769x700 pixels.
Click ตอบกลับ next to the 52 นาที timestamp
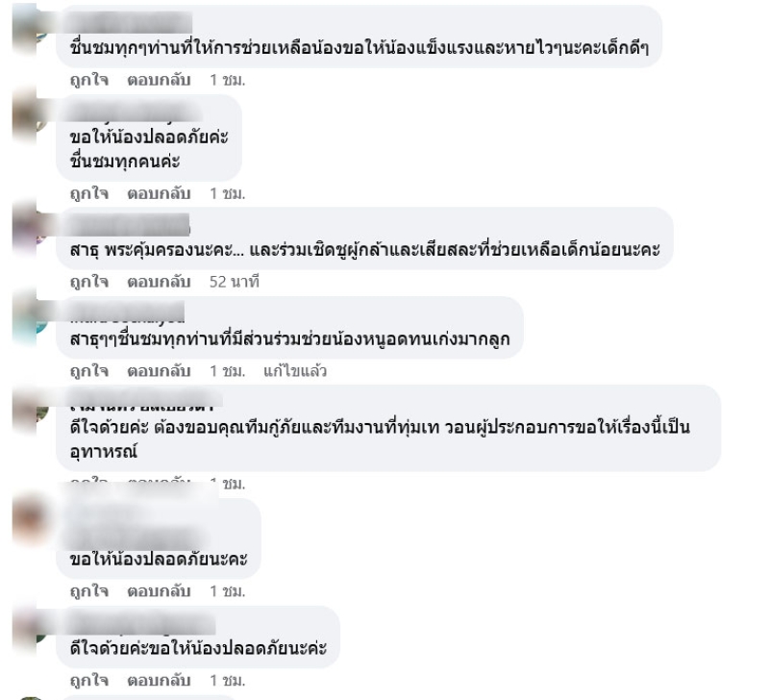159,282
